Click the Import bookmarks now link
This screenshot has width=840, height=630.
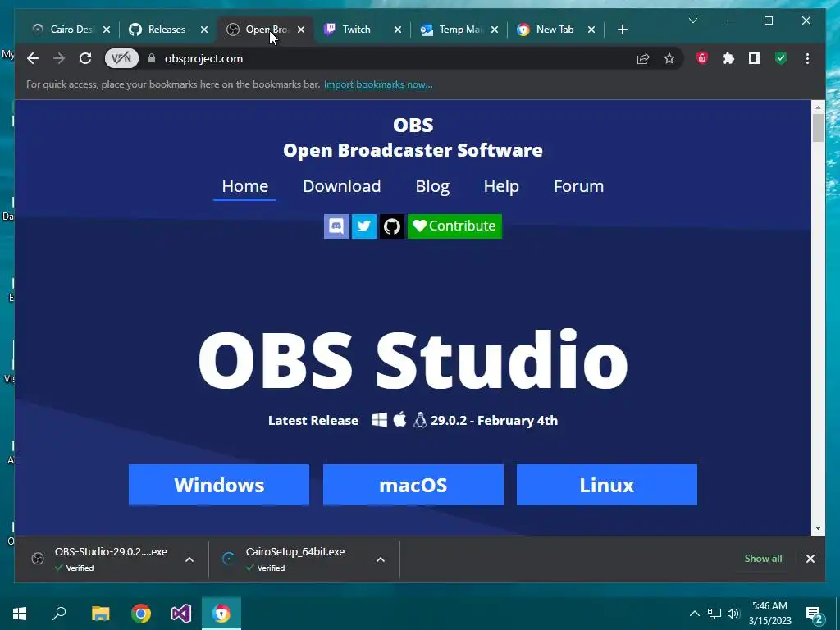(378, 84)
